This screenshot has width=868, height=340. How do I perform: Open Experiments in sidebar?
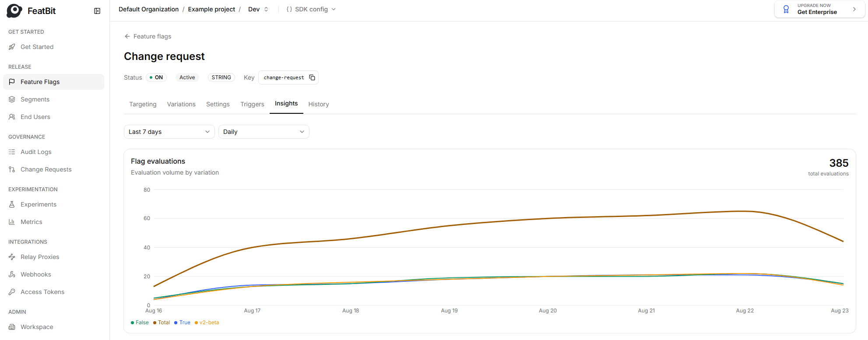(x=53, y=204)
